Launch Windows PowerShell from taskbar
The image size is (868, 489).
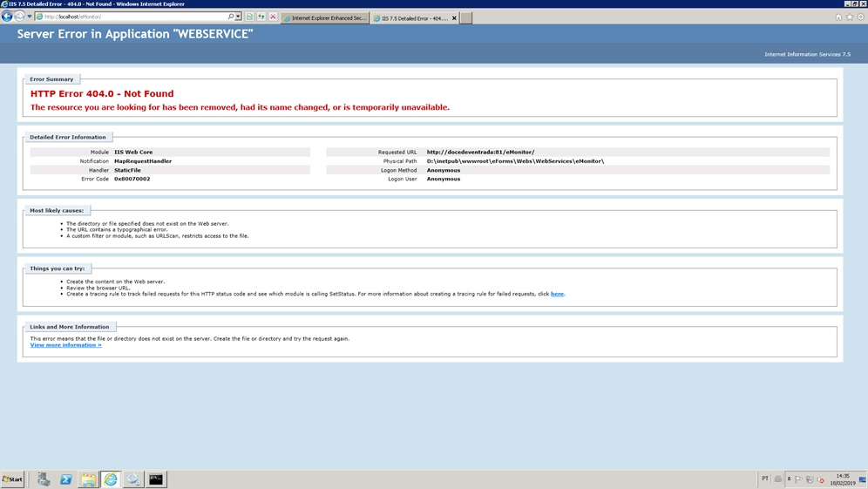pos(65,479)
